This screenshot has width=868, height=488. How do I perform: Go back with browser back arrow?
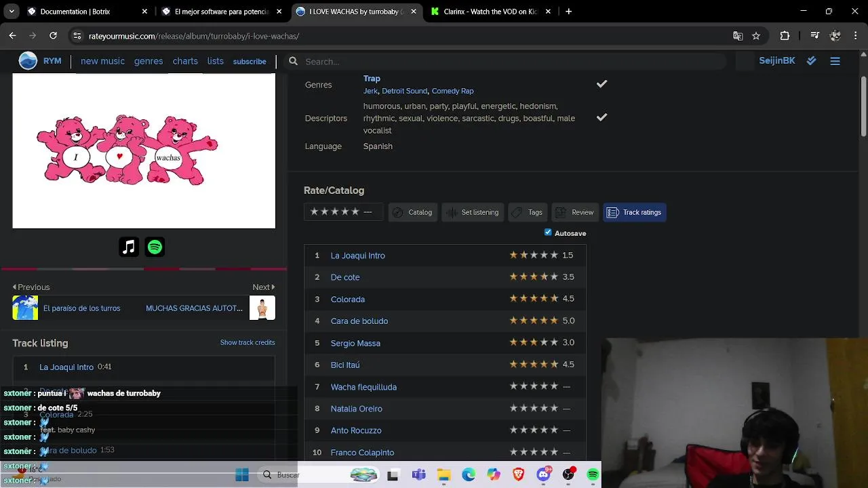[x=12, y=35]
